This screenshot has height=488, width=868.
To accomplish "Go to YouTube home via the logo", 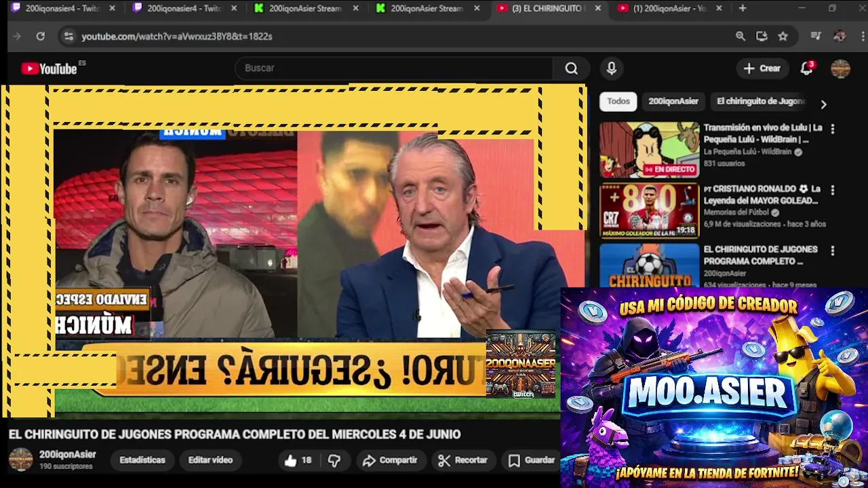I will pyautogui.click(x=49, y=68).
